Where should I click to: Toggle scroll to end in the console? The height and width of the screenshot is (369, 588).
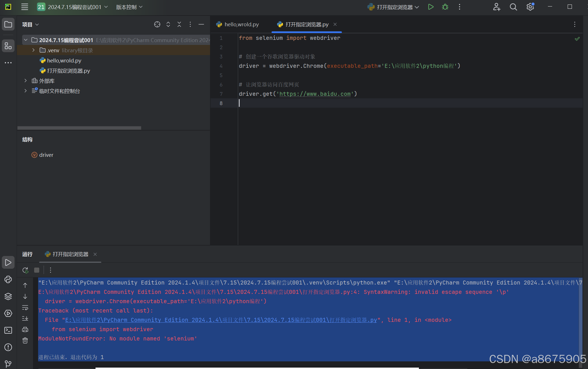[25, 318]
